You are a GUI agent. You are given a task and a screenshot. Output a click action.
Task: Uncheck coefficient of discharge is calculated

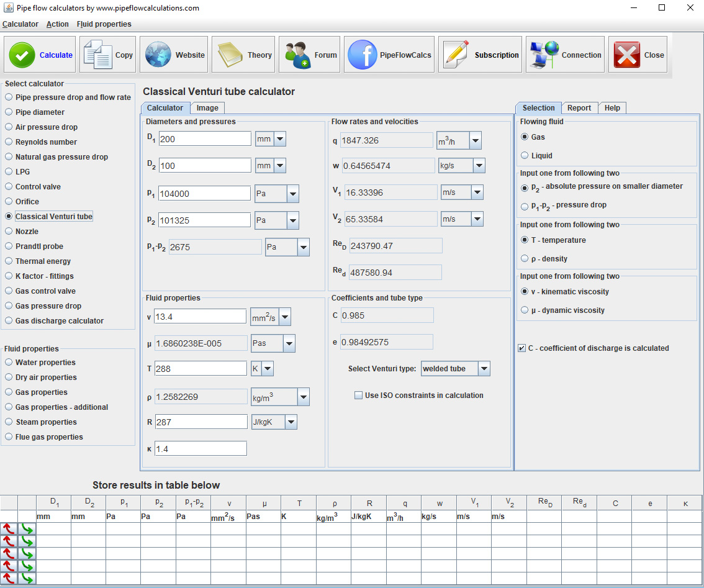(521, 348)
